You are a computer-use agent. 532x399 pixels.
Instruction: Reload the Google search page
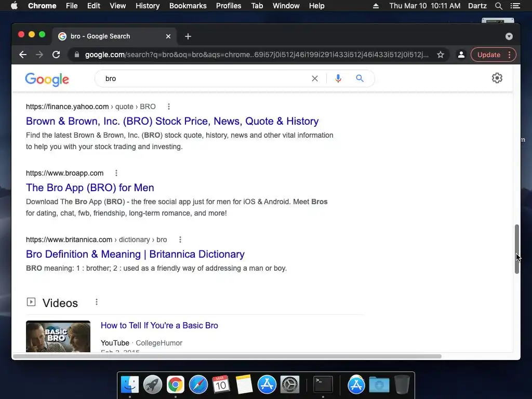[56, 55]
